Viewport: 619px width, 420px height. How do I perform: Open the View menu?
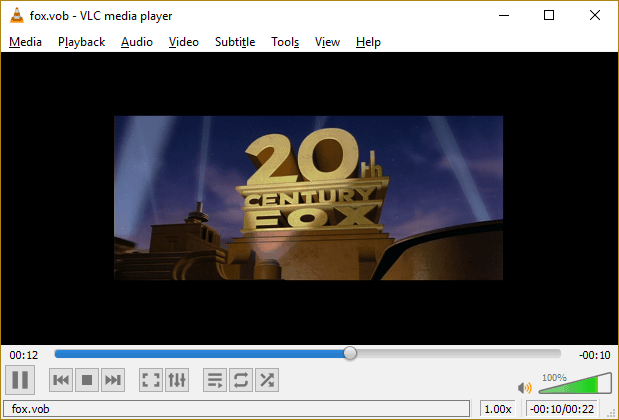tap(327, 42)
